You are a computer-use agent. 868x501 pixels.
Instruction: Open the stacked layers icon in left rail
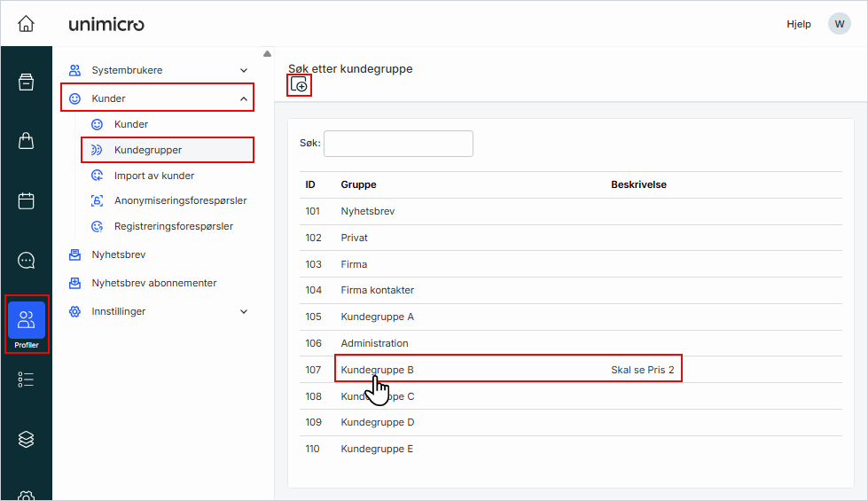tap(26, 439)
